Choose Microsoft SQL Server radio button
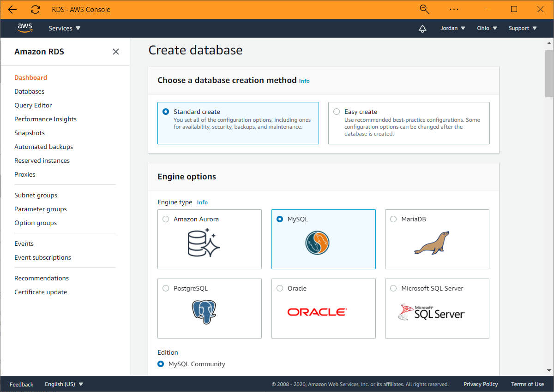Image resolution: width=554 pixels, height=392 pixels. click(393, 288)
